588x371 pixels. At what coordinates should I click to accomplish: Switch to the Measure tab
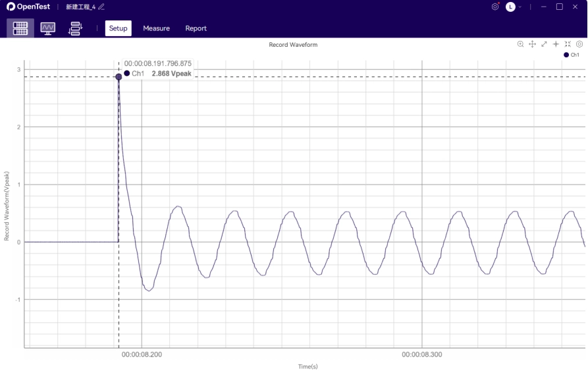click(x=156, y=28)
